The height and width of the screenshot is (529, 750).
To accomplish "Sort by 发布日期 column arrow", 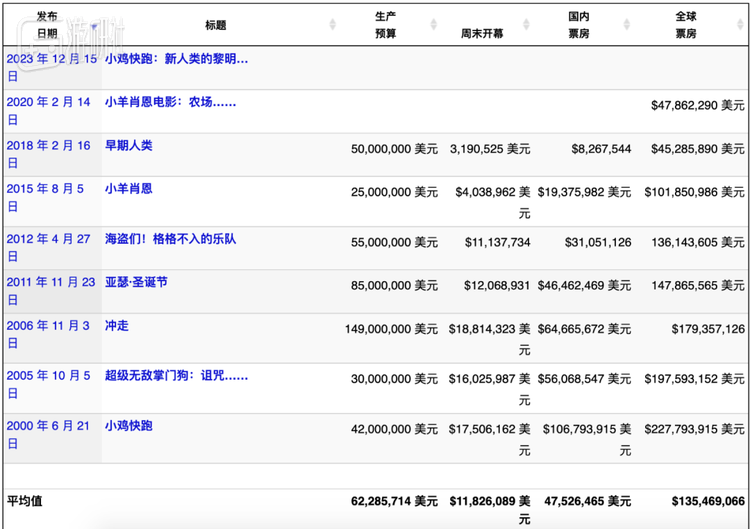I will click(94, 26).
